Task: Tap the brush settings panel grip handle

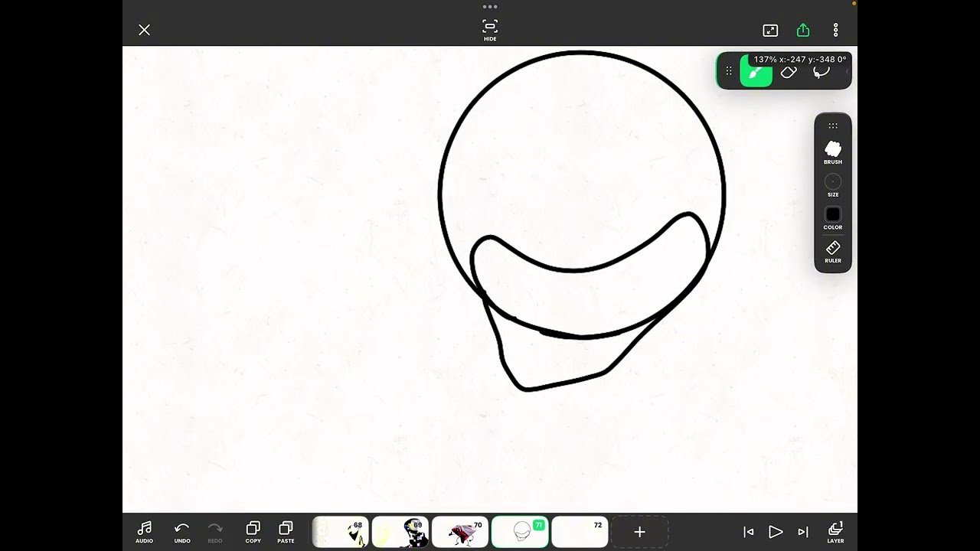Action: click(833, 126)
